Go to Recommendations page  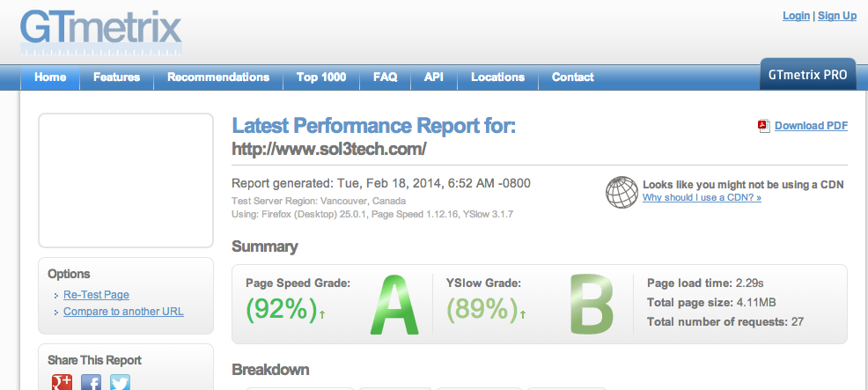click(x=218, y=77)
